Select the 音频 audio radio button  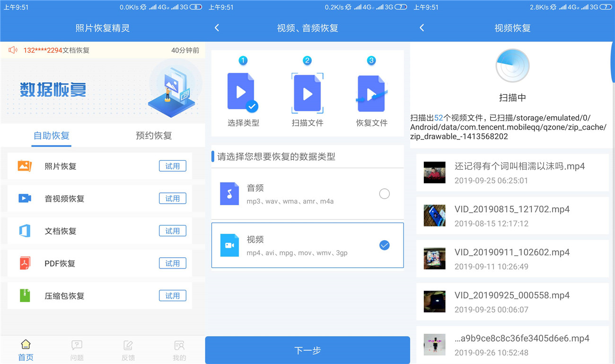pos(384,194)
